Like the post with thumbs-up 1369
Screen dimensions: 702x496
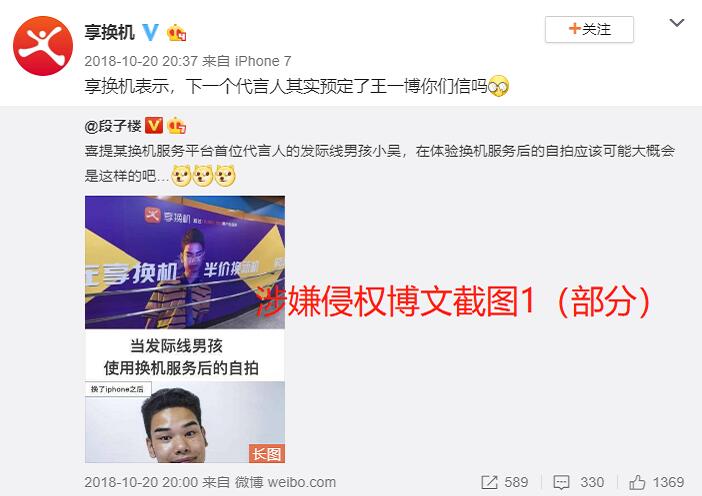tap(637, 482)
